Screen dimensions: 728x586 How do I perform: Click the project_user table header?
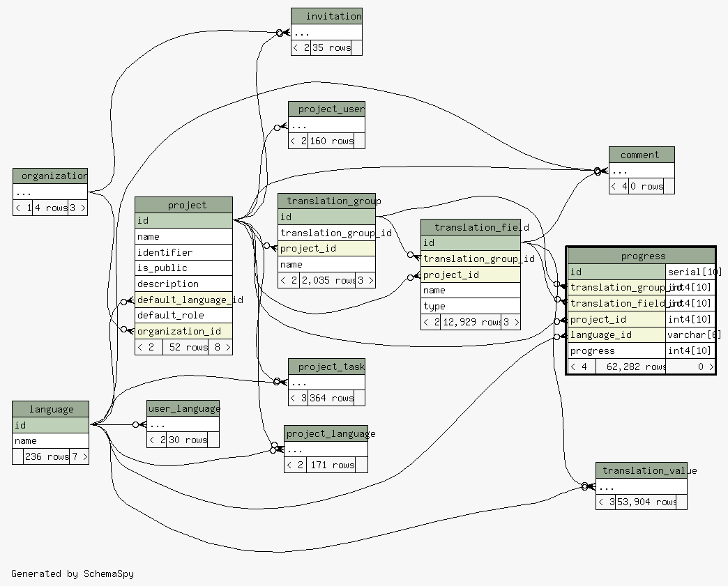(x=326, y=109)
